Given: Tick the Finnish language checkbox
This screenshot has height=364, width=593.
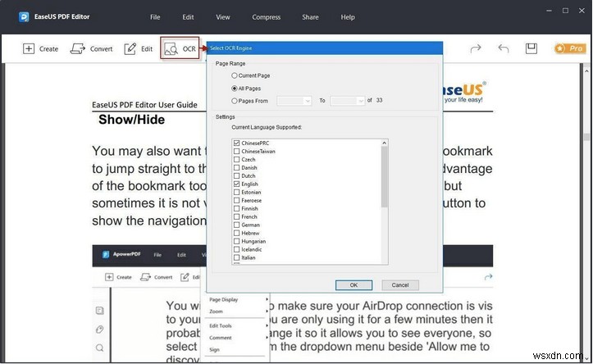Looking at the screenshot, I should click(x=237, y=209).
